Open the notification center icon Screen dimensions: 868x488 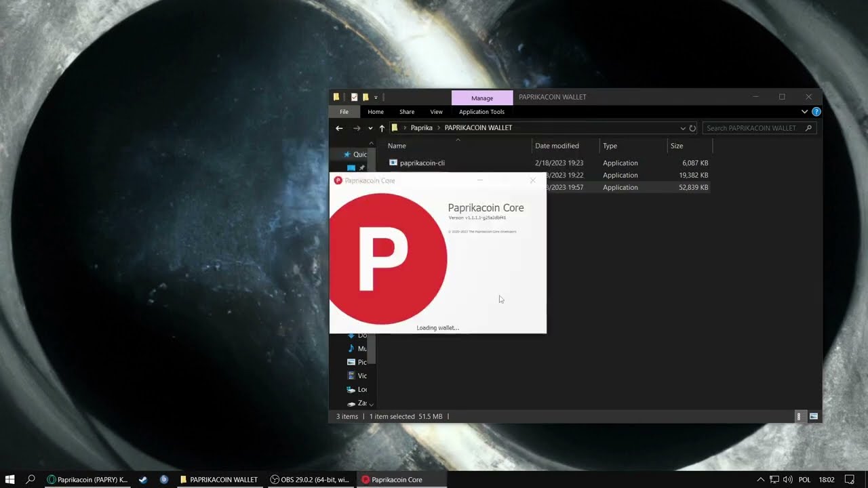click(x=849, y=479)
